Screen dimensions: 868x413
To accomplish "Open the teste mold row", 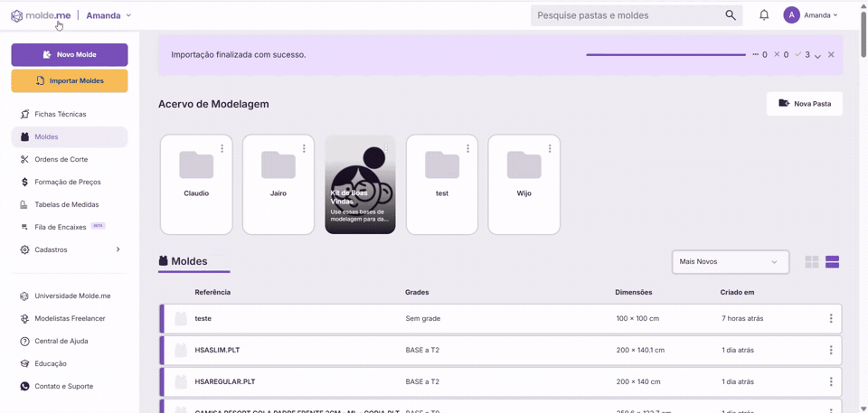I will 501,318.
